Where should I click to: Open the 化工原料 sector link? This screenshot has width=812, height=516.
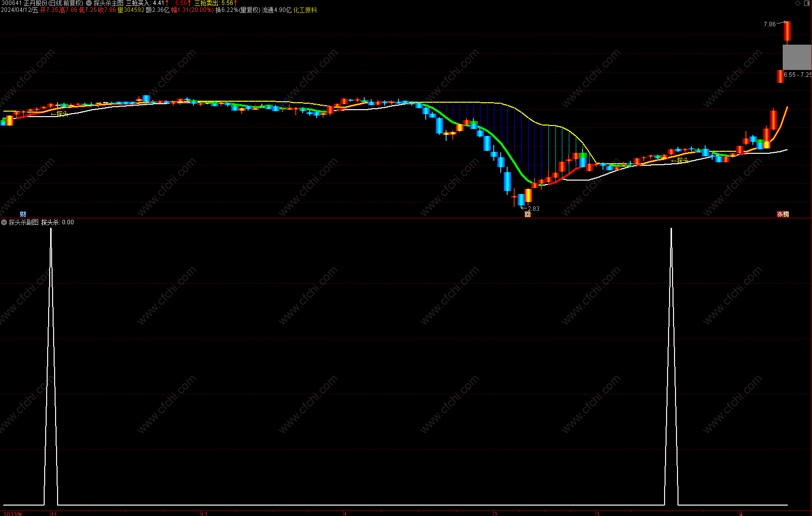click(x=305, y=10)
